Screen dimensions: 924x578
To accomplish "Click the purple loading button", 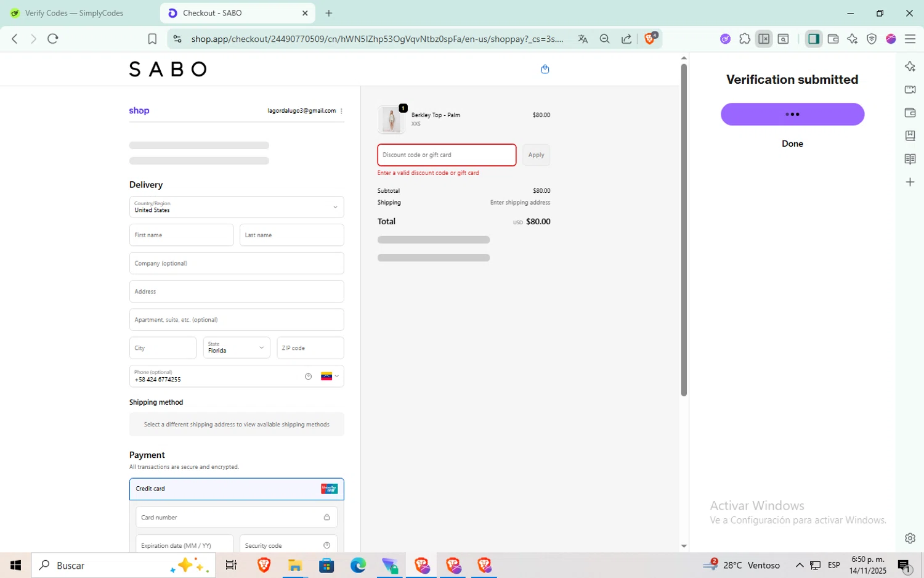I will pyautogui.click(x=792, y=114).
